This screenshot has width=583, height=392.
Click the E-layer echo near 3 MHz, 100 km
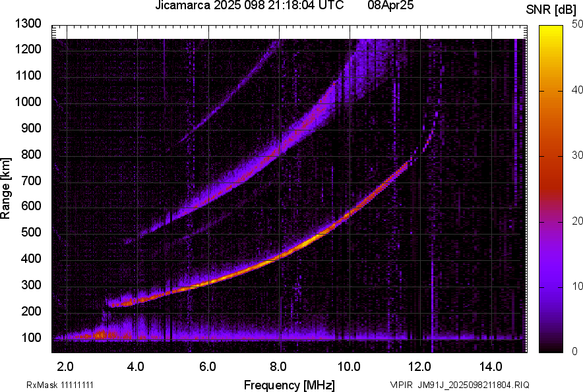click(102, 335)
